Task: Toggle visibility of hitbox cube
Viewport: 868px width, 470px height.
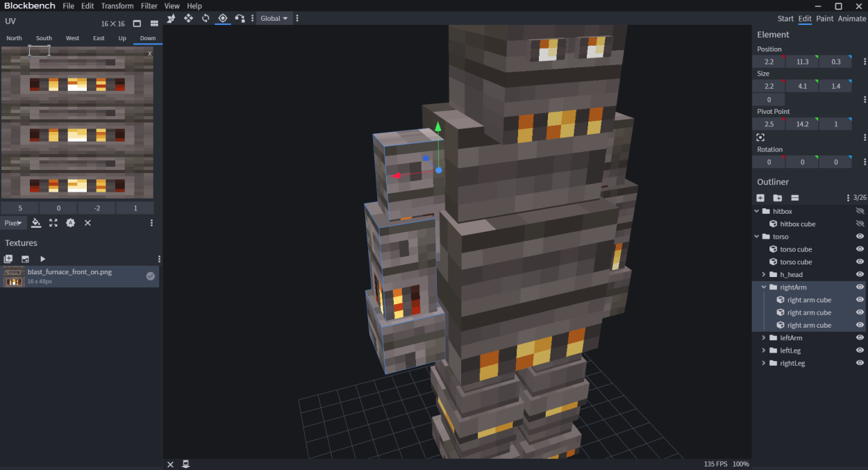Action: (860, 224)
